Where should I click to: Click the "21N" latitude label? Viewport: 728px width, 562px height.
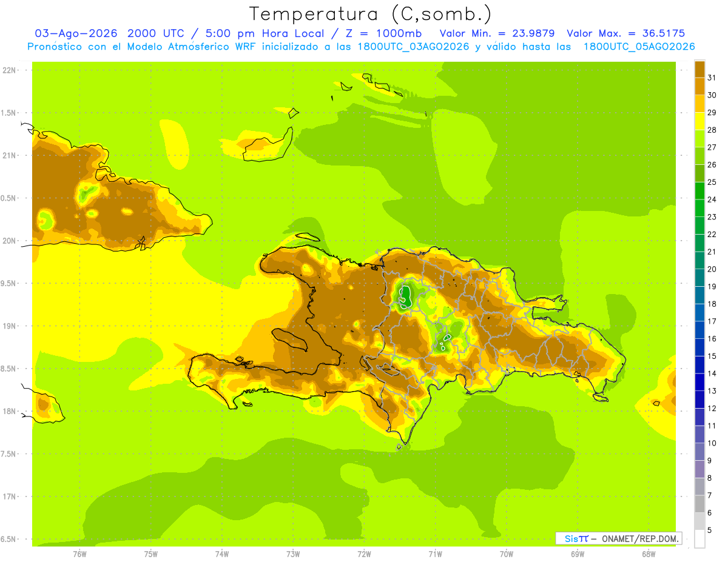[10, 155]
